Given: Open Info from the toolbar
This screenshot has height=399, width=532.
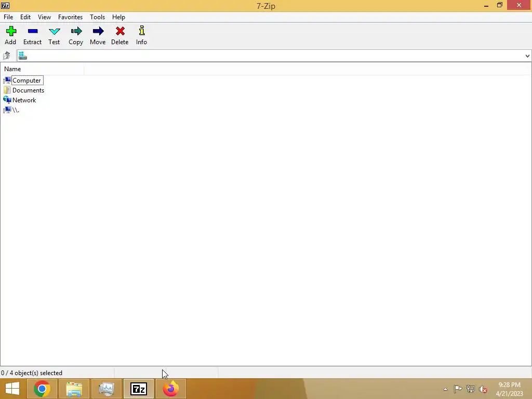Looking at the screenshot, I should point(141,35).
